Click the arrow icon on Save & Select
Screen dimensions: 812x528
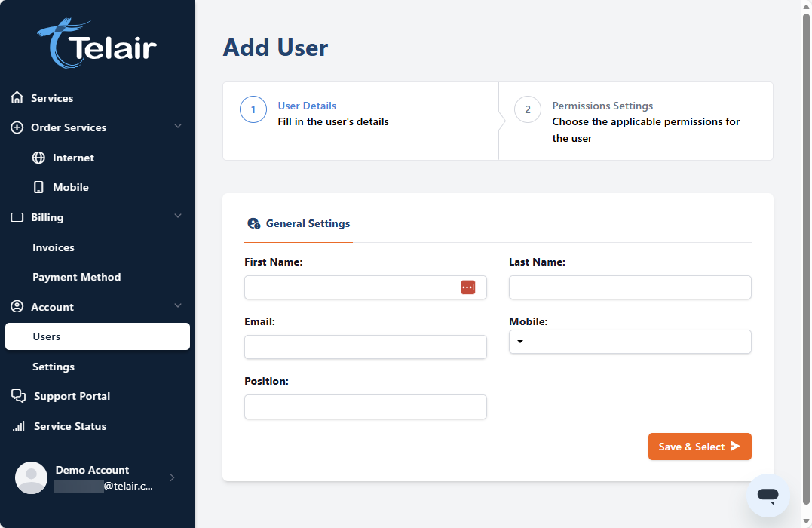point(735,446)
